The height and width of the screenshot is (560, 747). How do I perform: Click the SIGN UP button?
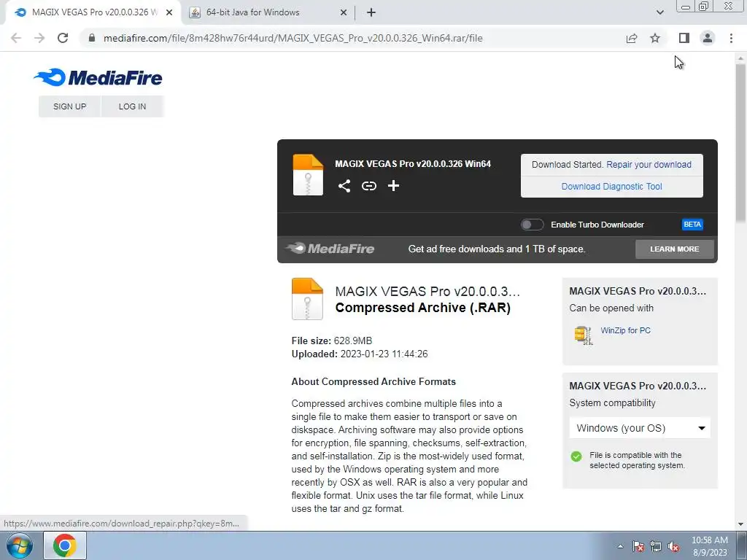[69, 106]
